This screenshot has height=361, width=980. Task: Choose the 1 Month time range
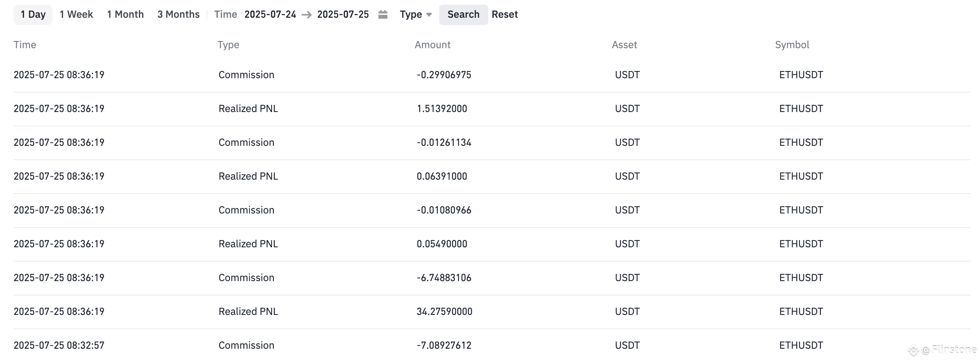(125, 14)
